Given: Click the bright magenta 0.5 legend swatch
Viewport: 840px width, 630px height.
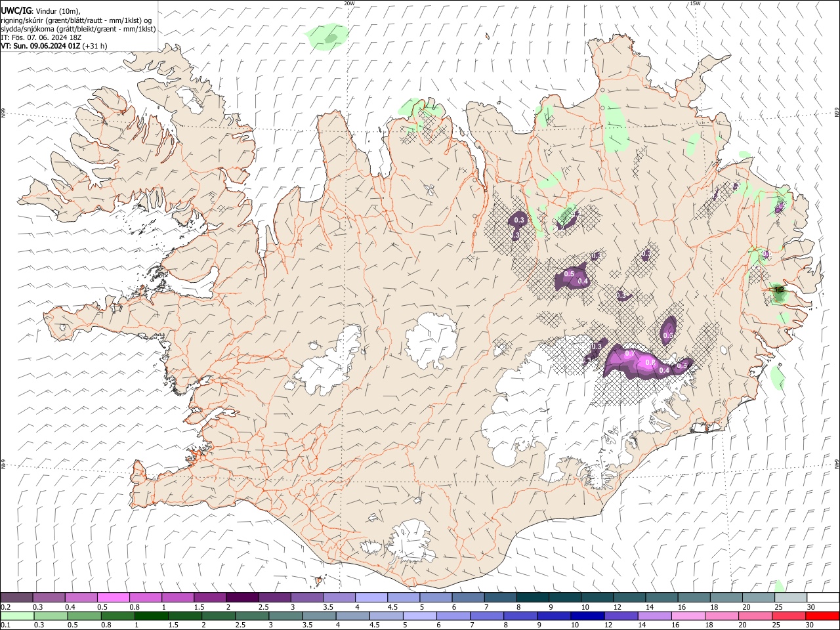Looking at the screenshot, I should click(113, 597).
